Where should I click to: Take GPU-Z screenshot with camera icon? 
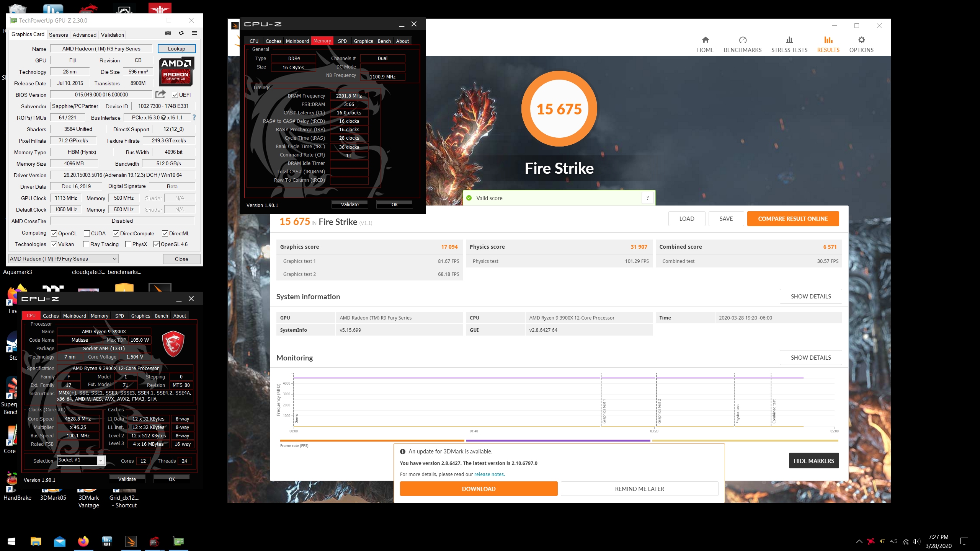click(168, 33)
